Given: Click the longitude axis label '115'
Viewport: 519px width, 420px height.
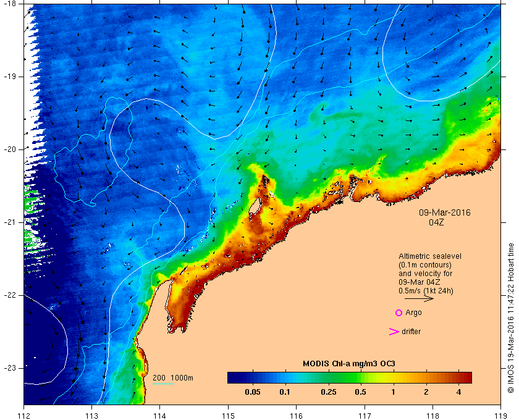Looking at the screenshot, I should [x=228, y=416].
